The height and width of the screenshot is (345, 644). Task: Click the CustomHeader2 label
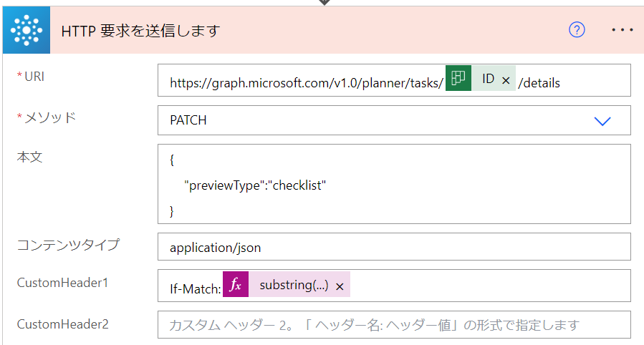(63, 324)
